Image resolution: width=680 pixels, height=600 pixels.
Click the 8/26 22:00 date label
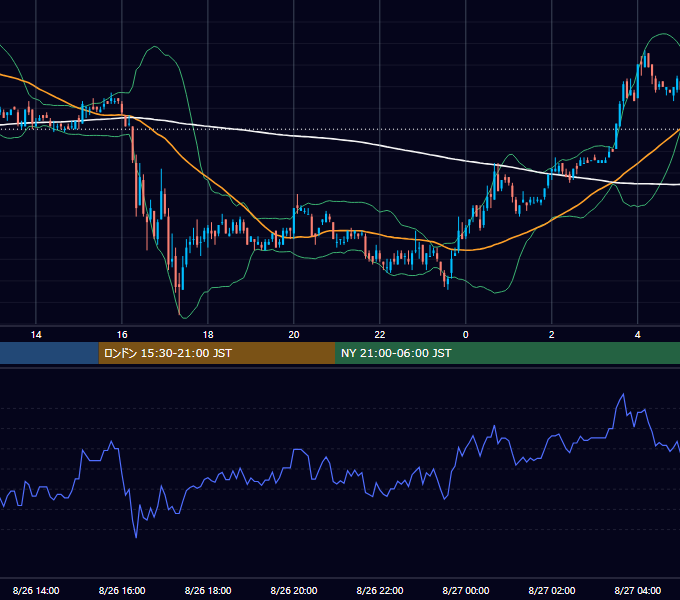pyautogui.click(x=379, y=590)
